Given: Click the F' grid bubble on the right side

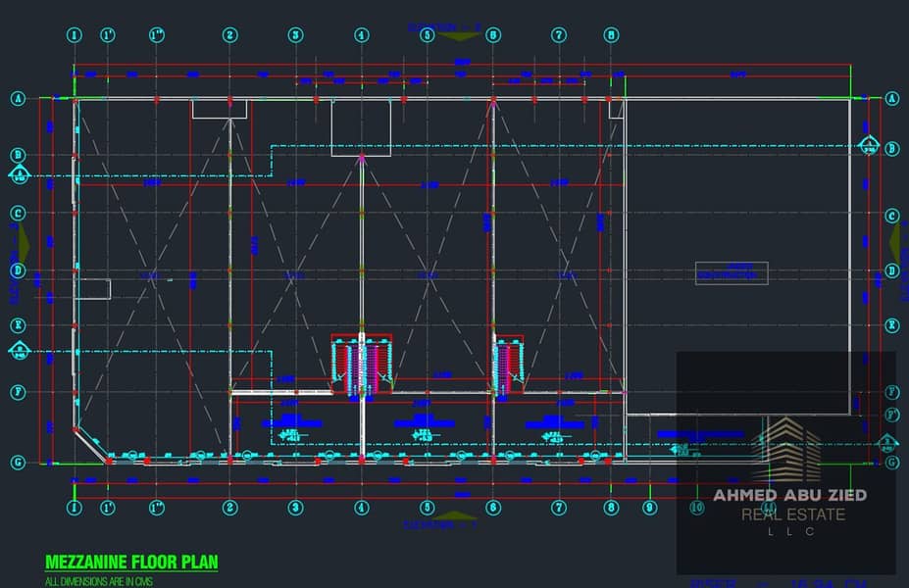Looking at the screenshot, I should click(892, 415).
